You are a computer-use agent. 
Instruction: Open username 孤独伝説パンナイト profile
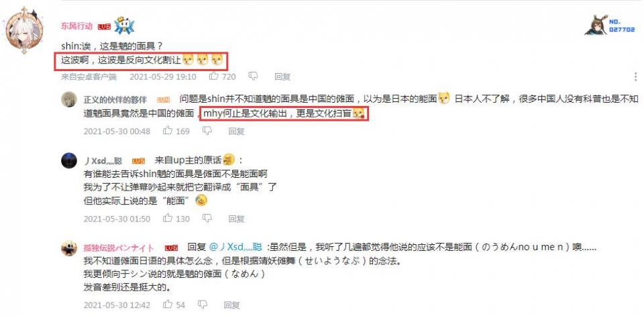119,248
